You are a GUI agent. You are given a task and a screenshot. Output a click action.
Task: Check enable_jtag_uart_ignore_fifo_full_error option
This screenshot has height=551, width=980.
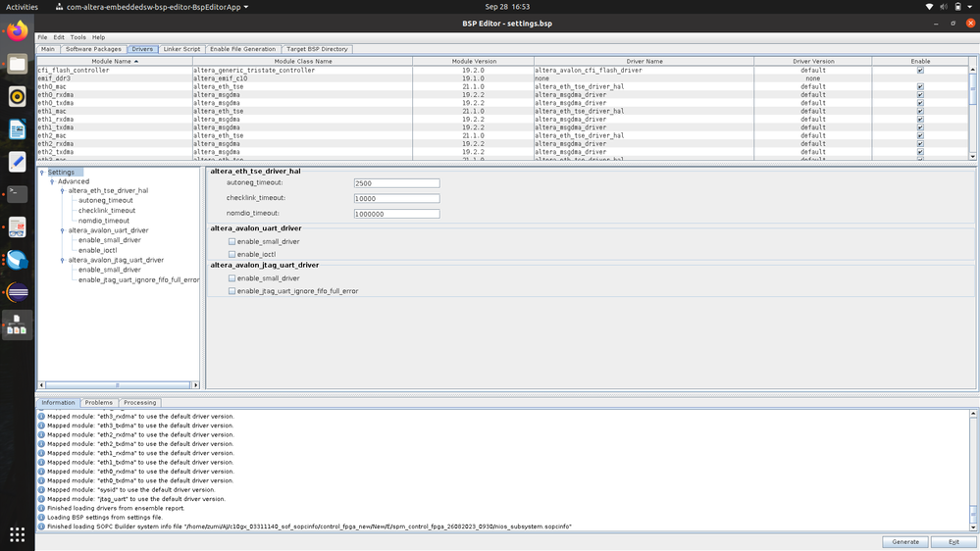point(232,291)
